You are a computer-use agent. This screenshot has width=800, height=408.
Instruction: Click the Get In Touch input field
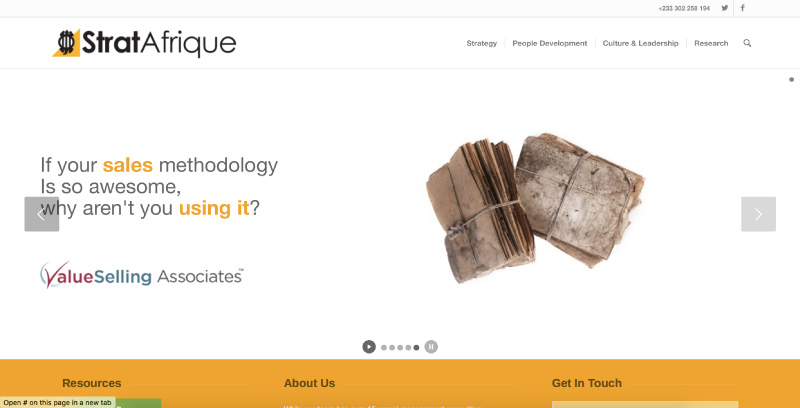click(645, 404)
